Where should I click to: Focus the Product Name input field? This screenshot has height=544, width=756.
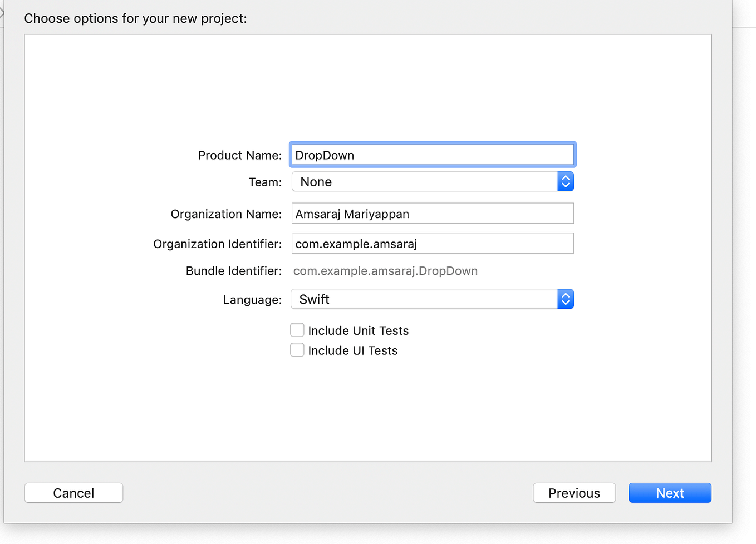433,155
